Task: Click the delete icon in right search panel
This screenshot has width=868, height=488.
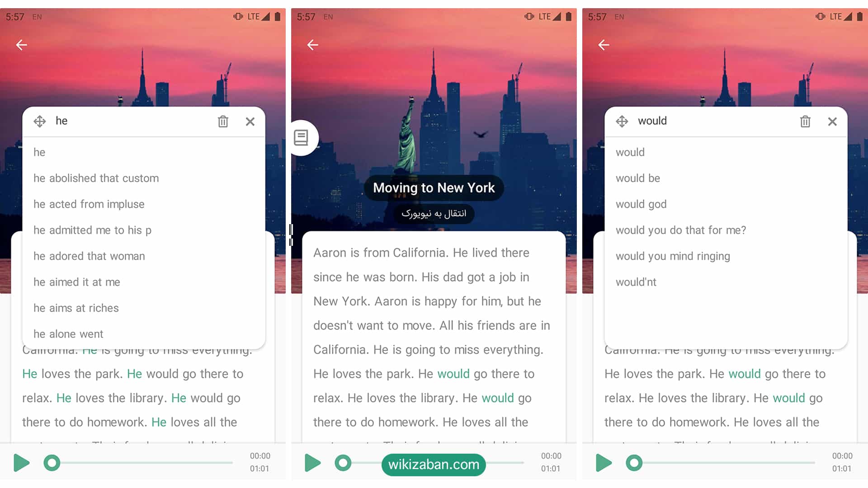Action: (806, 121)
